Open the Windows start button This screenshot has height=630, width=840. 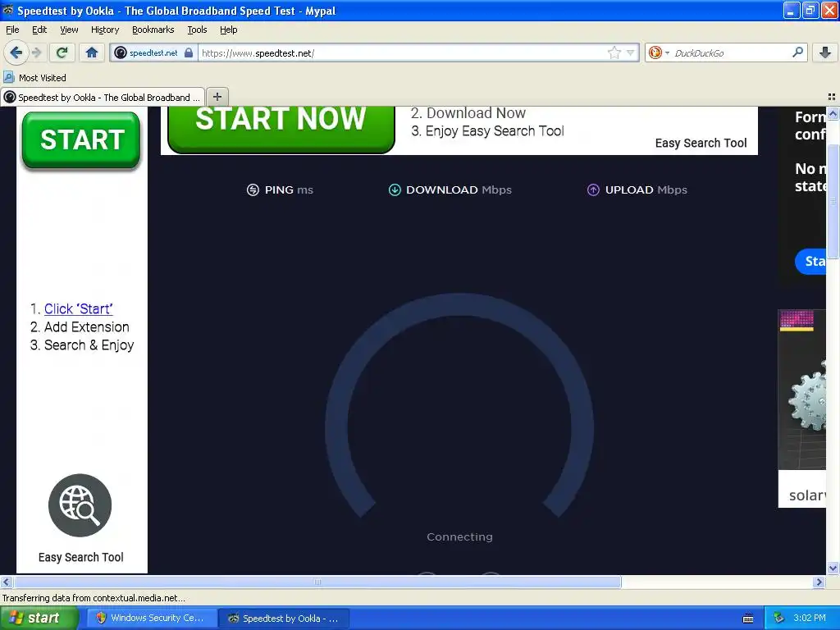pos(39,619)
